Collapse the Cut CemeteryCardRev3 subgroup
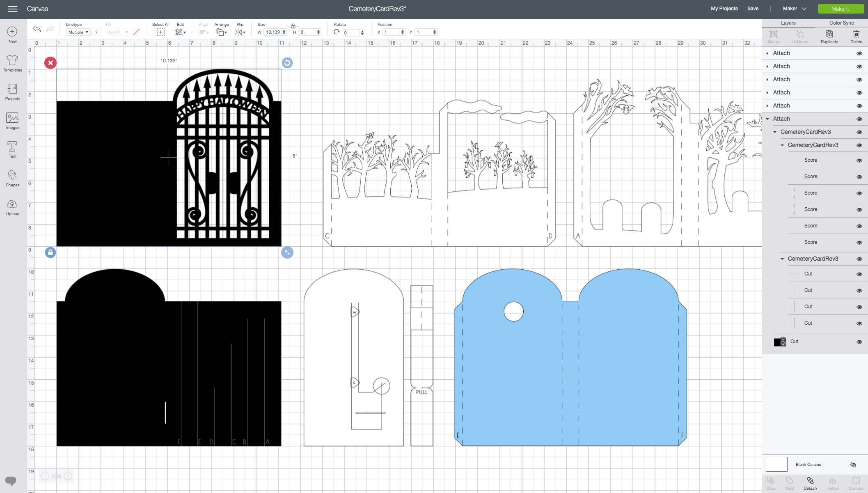 pyautogui.click(x=782, y=259)
